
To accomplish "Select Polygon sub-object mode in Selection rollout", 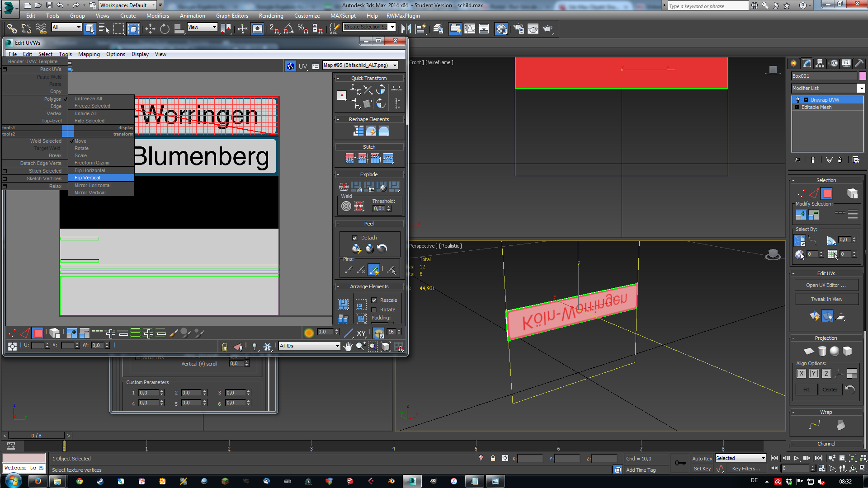I will [x=827, y=193].
